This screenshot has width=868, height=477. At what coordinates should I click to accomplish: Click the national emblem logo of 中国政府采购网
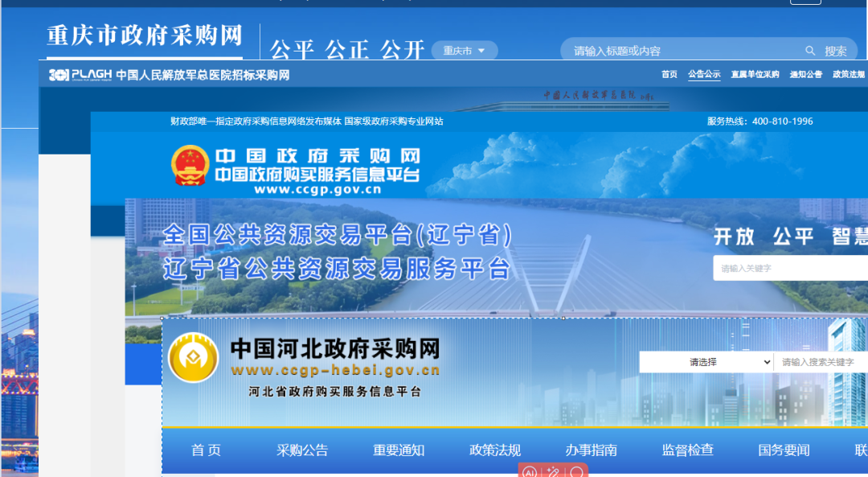point(190,165)
